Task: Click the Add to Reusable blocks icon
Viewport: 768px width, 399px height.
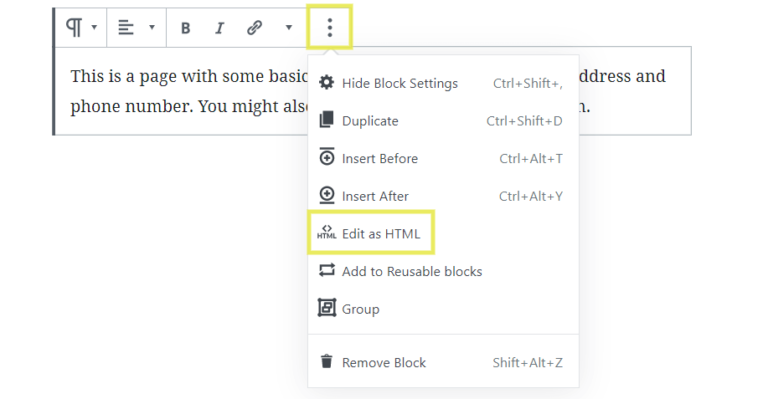Action: 327,270
